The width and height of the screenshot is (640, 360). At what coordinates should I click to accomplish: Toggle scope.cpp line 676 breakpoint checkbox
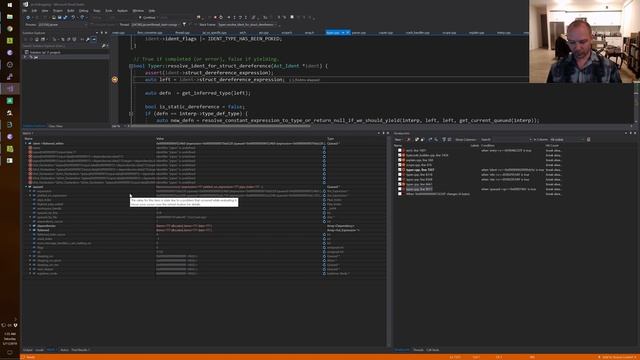click(x=400, y=165)
